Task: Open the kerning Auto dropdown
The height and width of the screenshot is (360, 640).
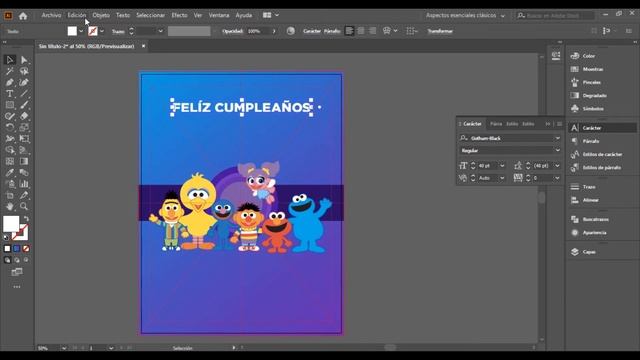Action: click(x=502, y=178)
